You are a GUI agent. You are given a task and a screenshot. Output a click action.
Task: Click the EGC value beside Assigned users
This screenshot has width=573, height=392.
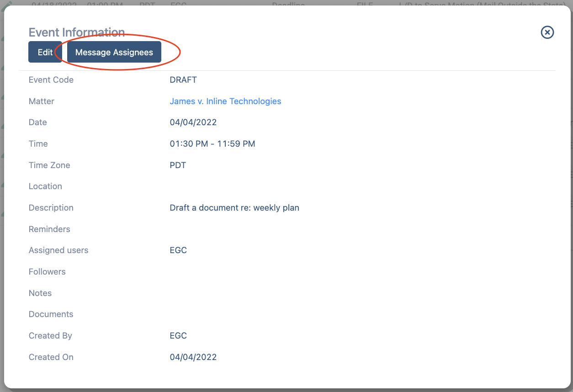point(178,250)
